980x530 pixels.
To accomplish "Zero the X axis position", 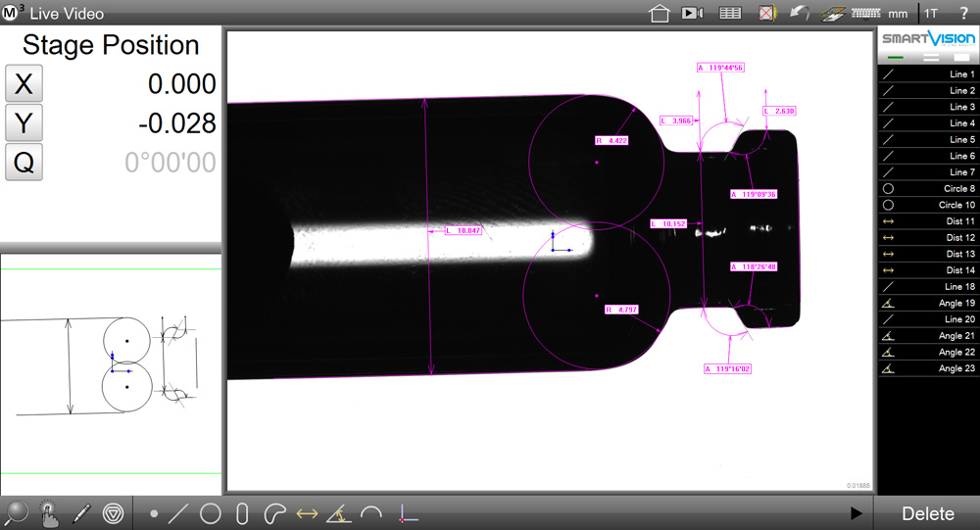I will (x=24, y=84).
